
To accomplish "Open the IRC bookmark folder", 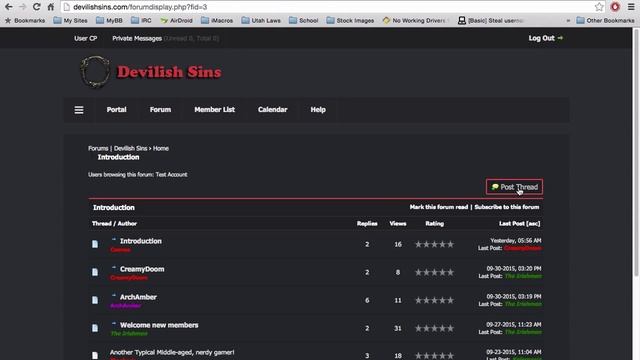I will [x=141, y=20].
